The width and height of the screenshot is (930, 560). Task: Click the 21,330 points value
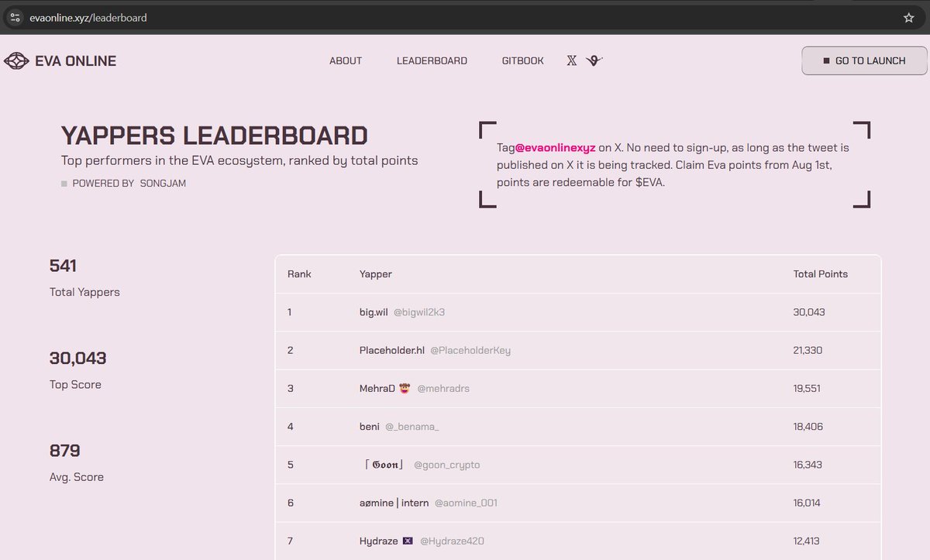(808, 350)
